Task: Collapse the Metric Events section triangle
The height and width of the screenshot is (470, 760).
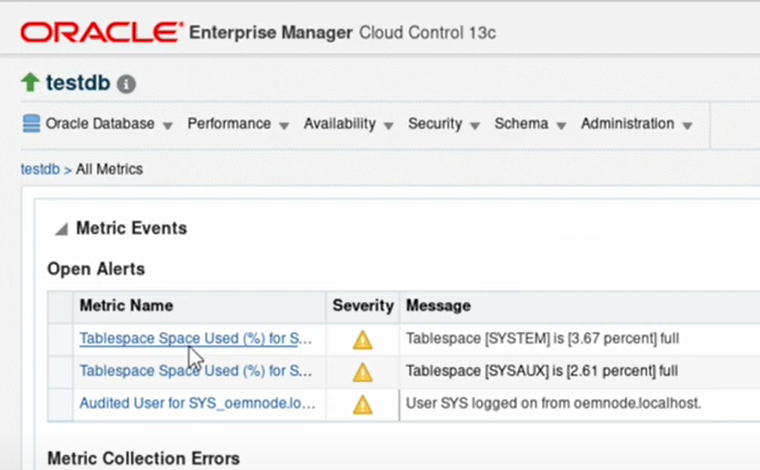Action: pos(61,229)
